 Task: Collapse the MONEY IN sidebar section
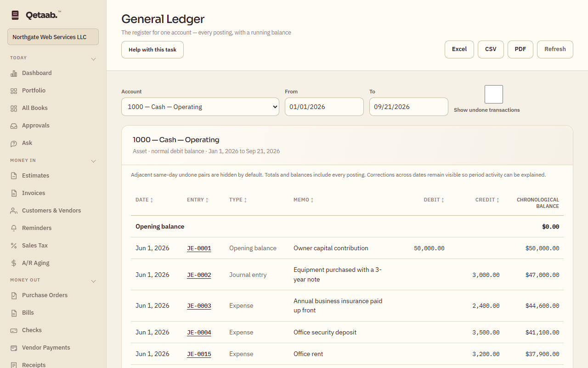point(93,161)
